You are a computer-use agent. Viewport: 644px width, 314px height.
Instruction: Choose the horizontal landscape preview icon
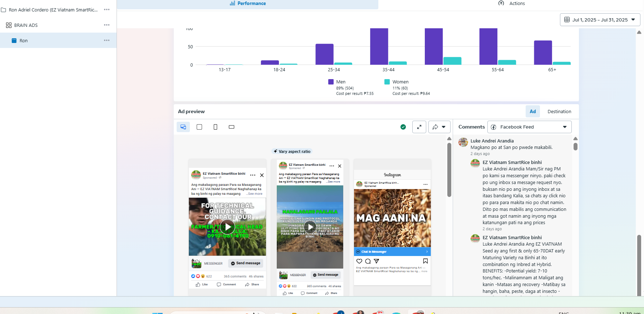[231, 127]
